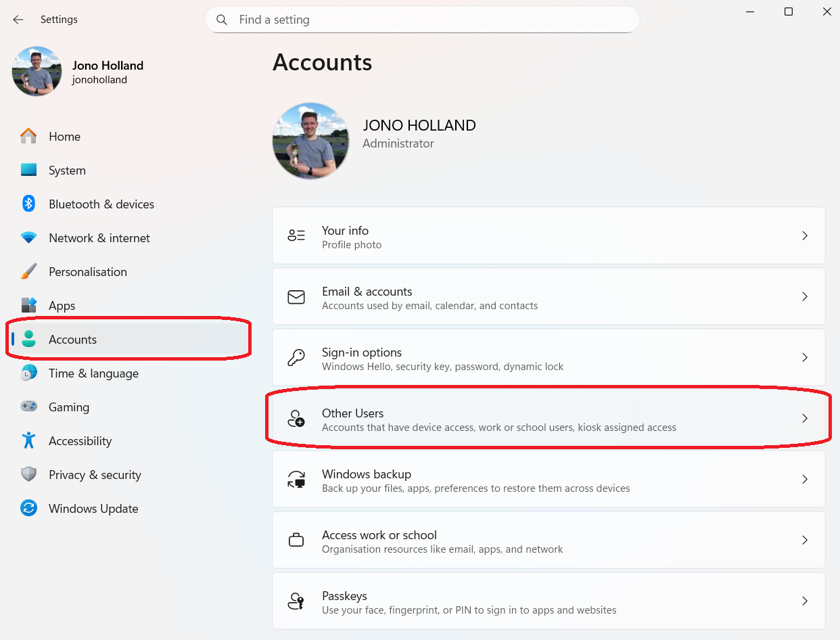
Task: Click the search magnifier icon
Action: coord(221,20)
